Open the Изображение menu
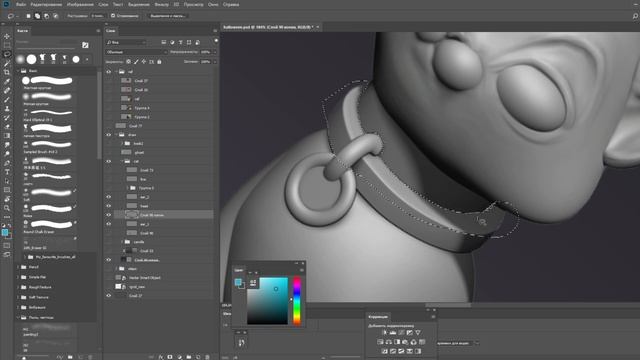640x360 pixels. (80, 4)
